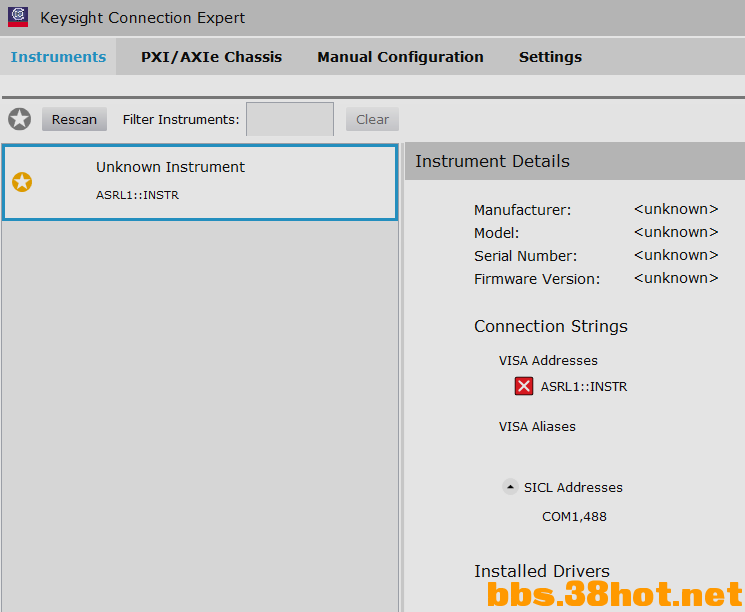
Task: Click the Rescan button
Action: 74,119
